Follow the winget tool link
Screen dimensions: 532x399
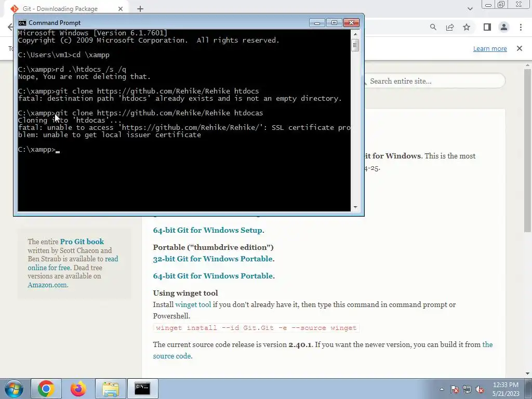[x=193, y=304]
